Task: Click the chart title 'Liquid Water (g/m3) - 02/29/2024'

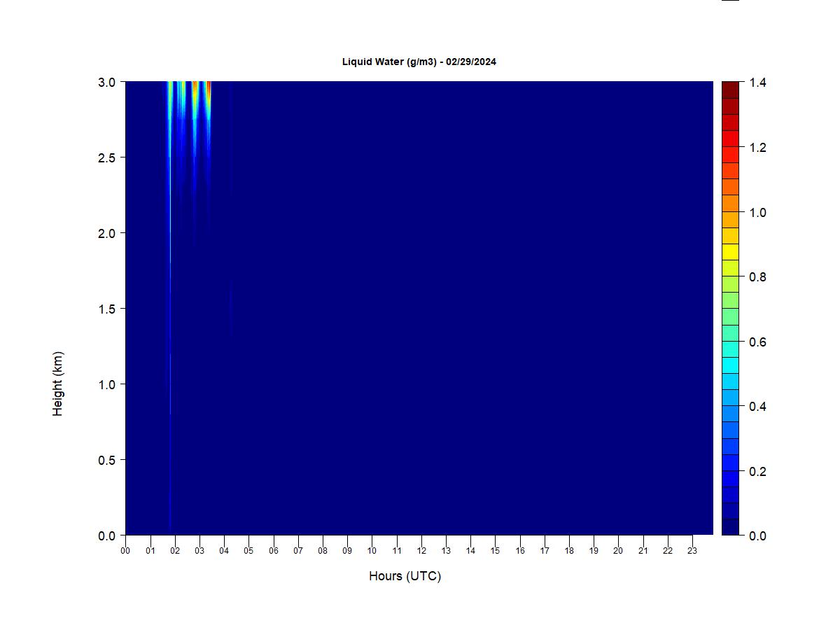Action: click(419, 62)
